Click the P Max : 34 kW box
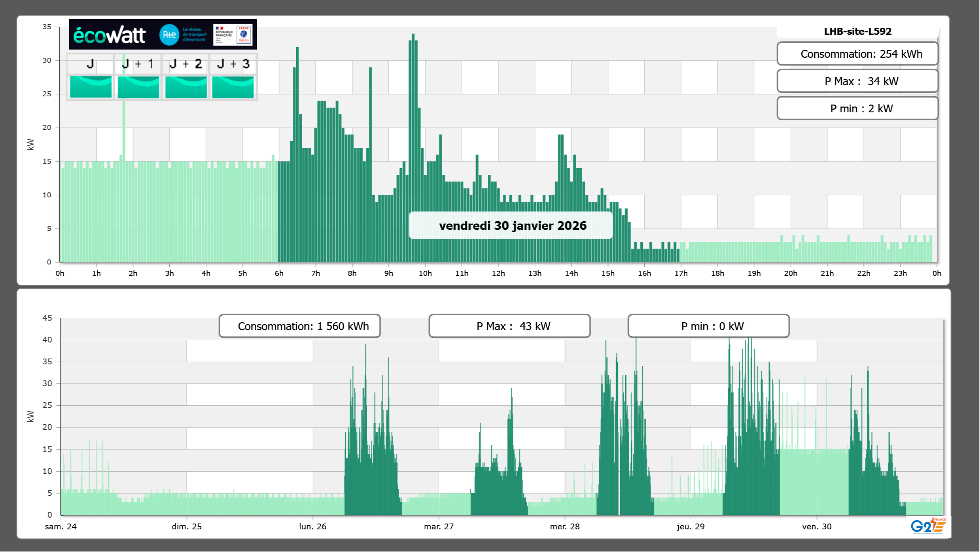The height and width of the screenshot is (552, 980). tap(857, 81)
